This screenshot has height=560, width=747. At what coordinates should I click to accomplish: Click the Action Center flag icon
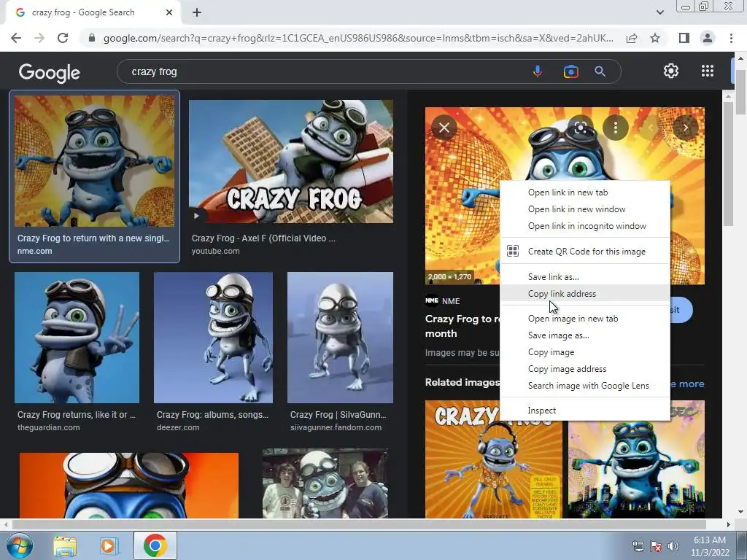coord(656,546)
